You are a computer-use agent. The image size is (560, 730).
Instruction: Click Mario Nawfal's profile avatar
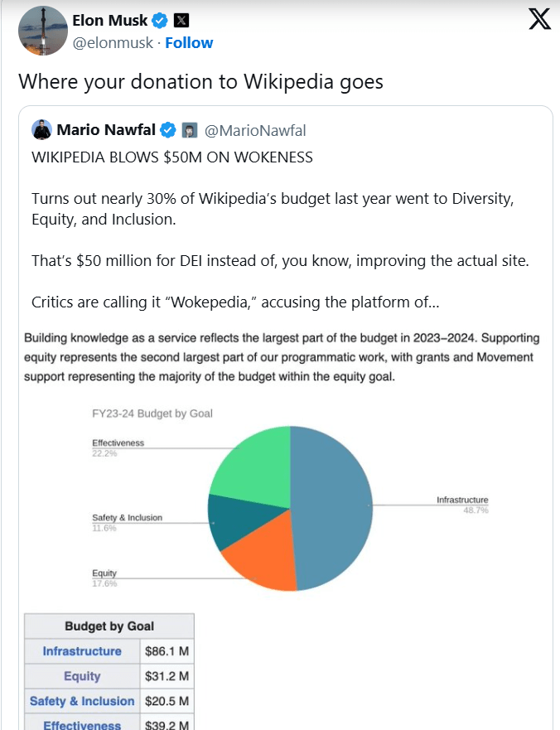pyautogui.click(x=41, y=130)
